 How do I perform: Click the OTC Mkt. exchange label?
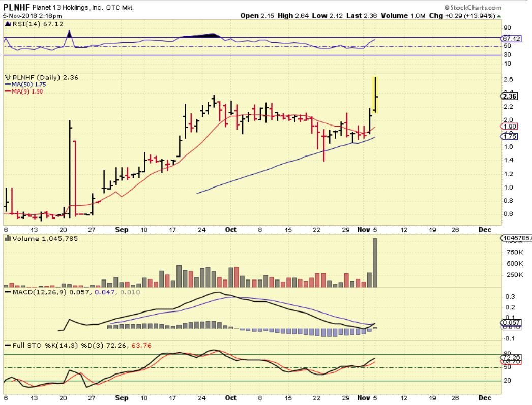coord(120,8)
